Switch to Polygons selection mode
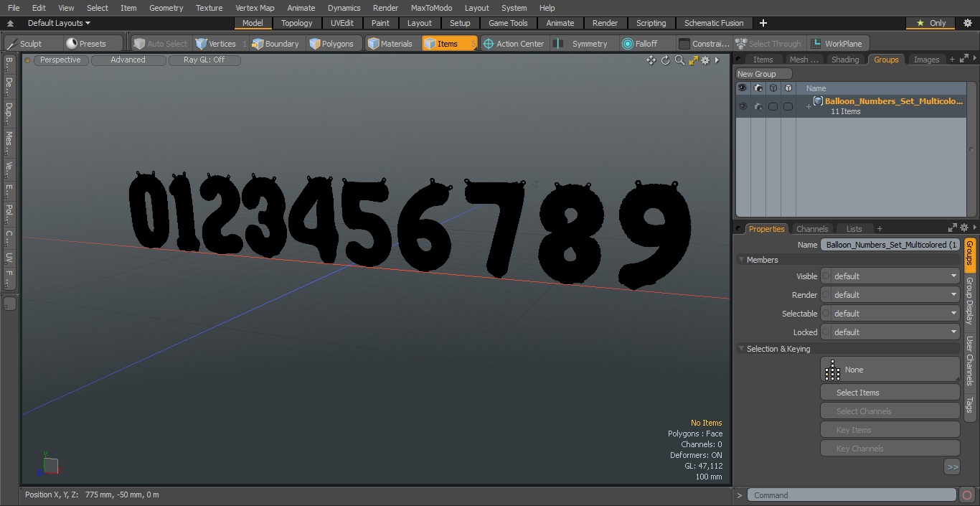980x506 pixels. click(331, 44)
